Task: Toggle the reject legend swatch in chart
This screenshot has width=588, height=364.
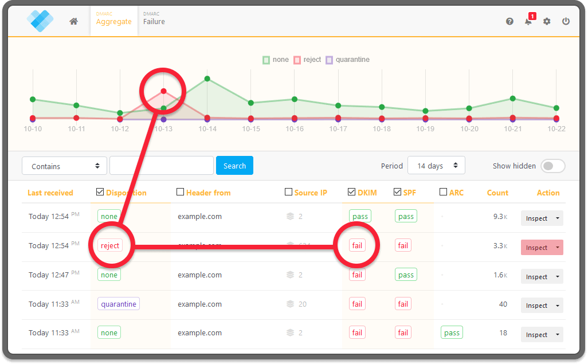Action: pyautogui.click(x=297, y=60)
